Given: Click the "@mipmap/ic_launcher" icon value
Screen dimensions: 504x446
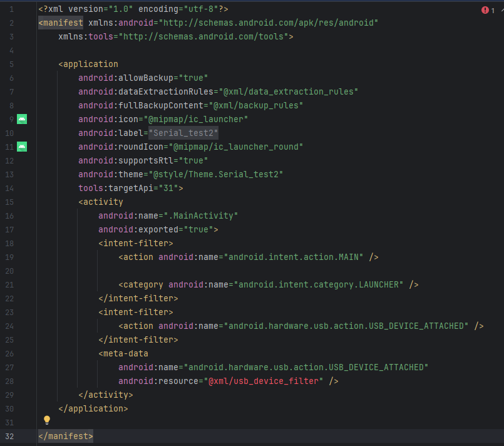Looking at the screenshot, I should point(196,119).
